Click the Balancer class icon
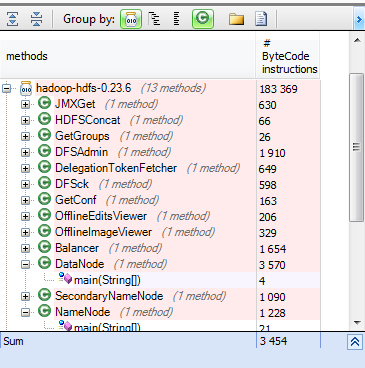 point(44,247)
